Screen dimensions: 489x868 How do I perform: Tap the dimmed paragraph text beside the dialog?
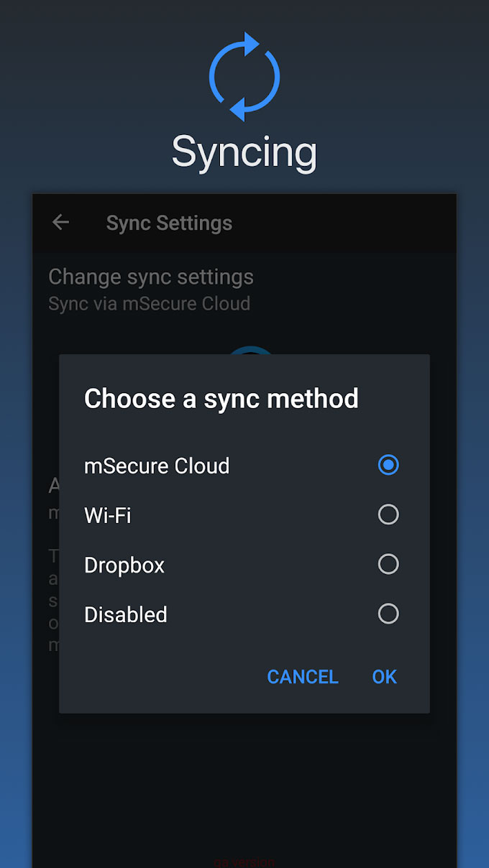pos(53,601)
